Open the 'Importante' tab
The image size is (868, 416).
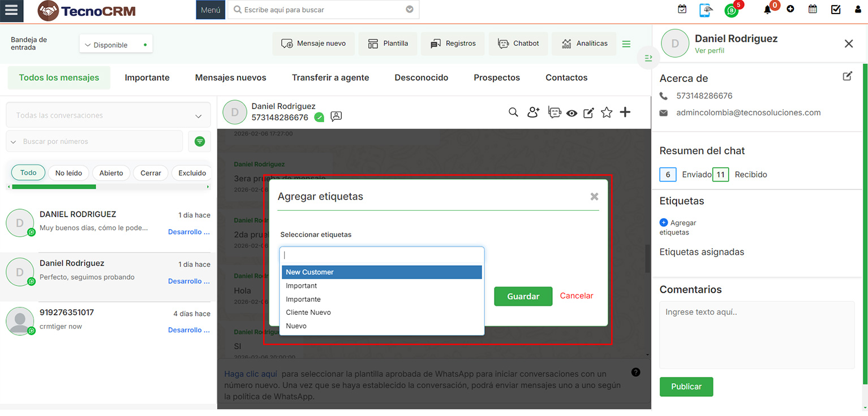[x=147, y=77]
